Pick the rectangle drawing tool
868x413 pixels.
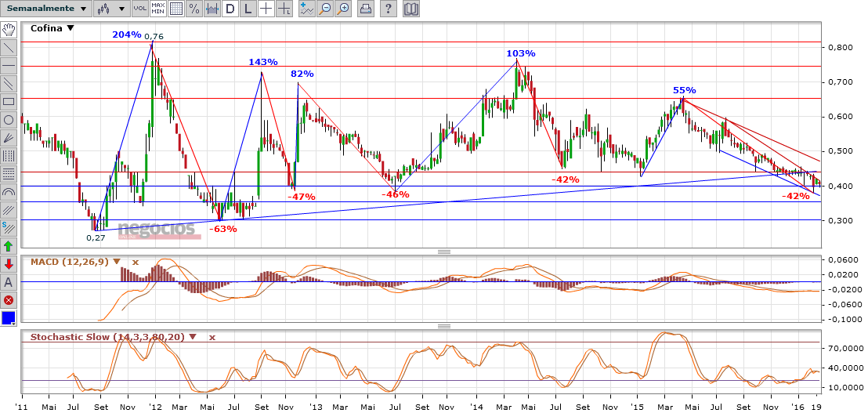click(9, 101)
